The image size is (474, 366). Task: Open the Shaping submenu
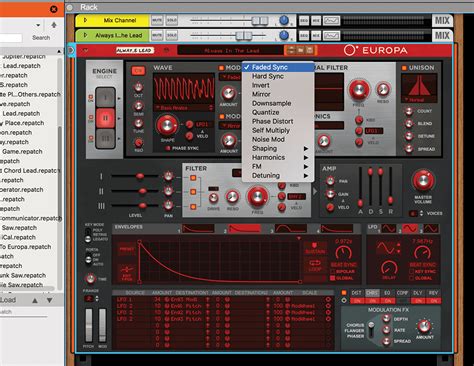click(278, 148)
